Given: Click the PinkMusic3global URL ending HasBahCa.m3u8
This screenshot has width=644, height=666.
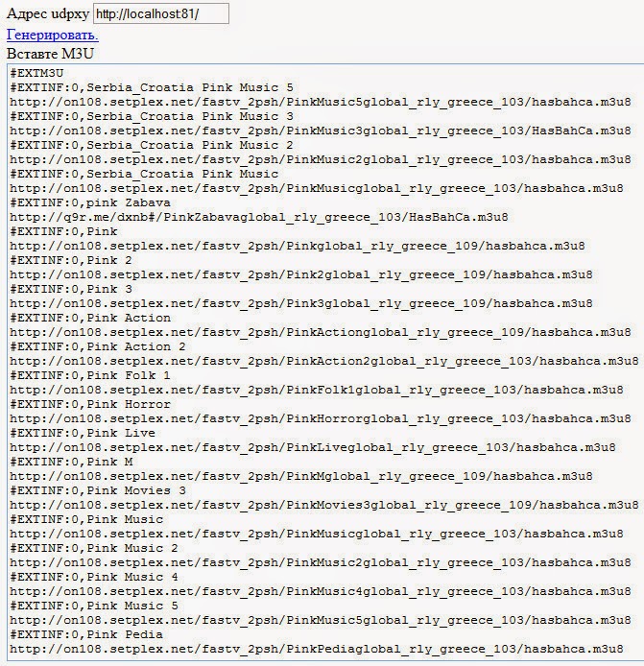Looking at the screenshot, I should (x=321, y=131).
